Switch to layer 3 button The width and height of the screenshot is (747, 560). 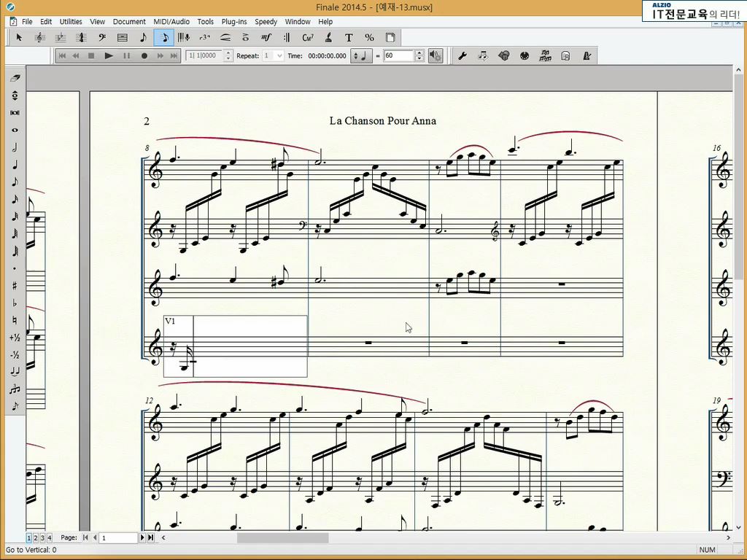42,537
